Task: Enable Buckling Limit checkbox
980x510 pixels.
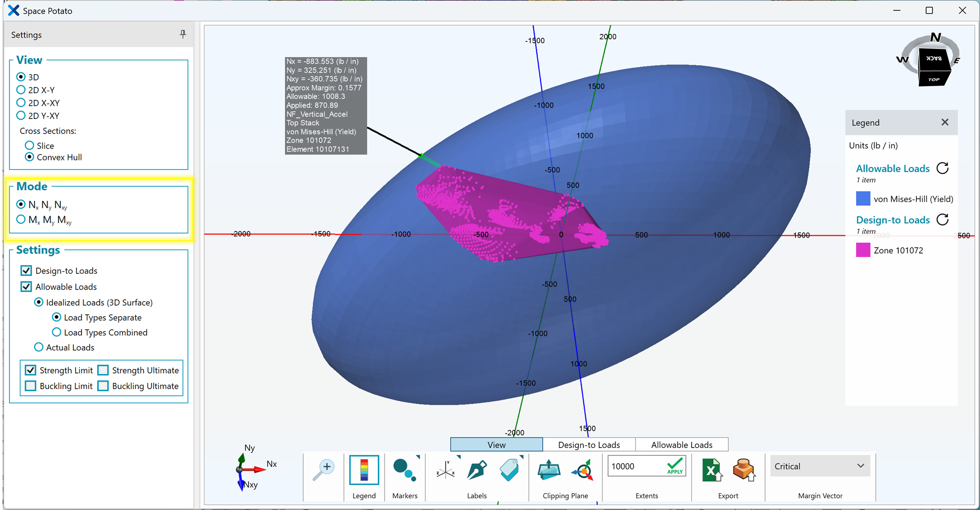Action: click(30, 386)
